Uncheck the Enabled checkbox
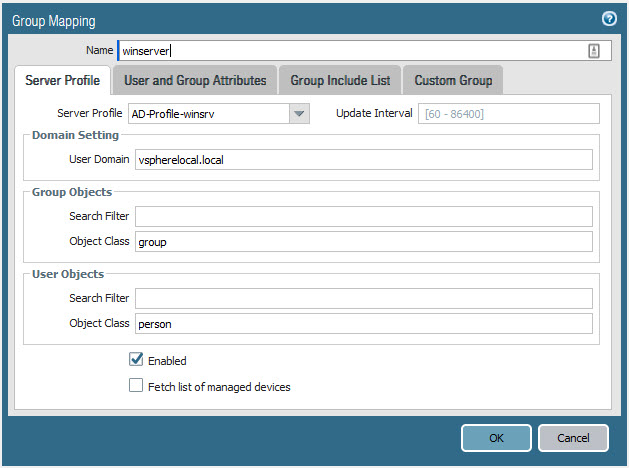Image resolution: width=629 pixels, height=468 pixels. [x=136, y=360]
